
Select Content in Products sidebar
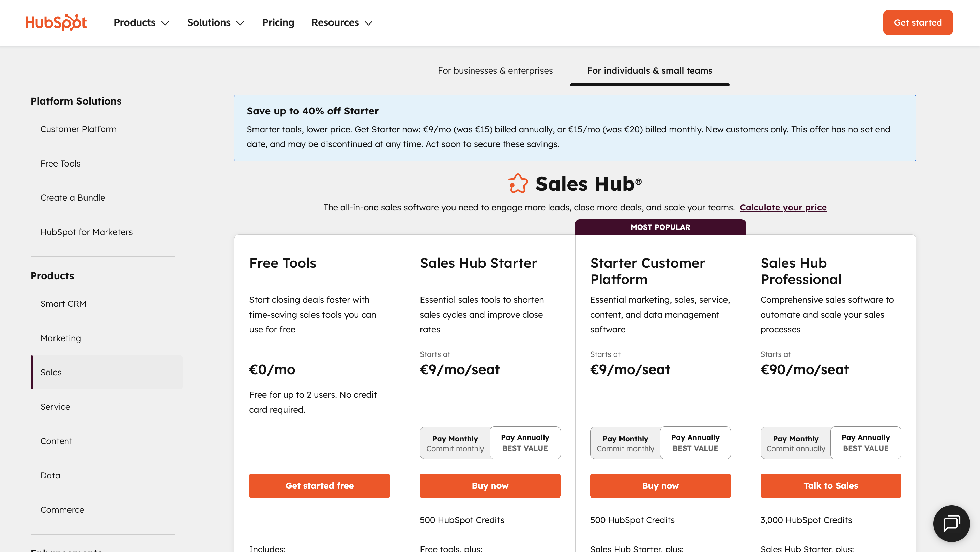56,441
